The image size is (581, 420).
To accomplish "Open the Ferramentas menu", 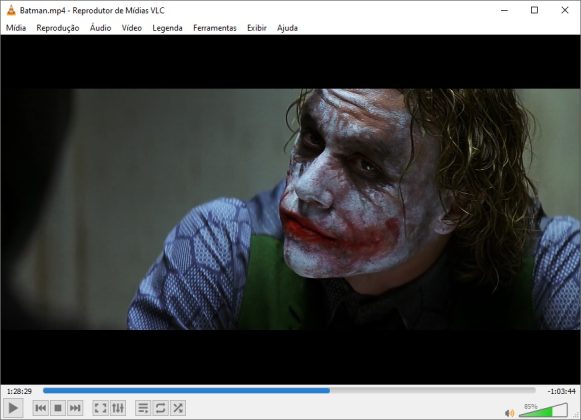I will (215, 28).
